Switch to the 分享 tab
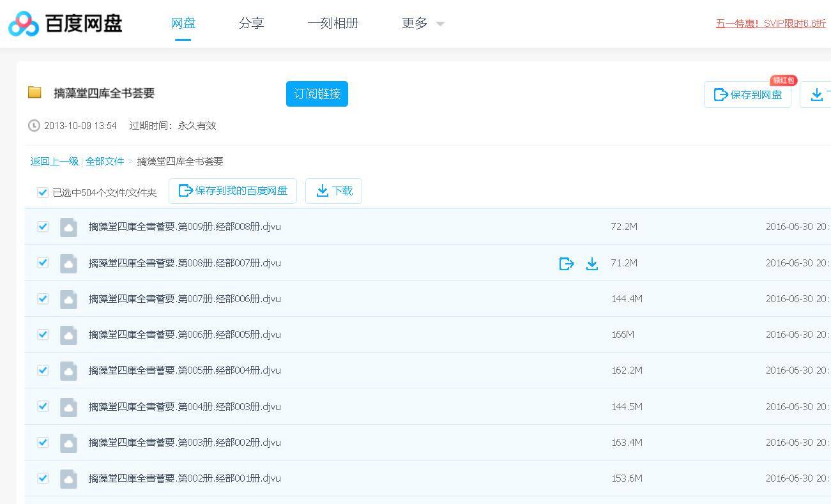The width and height of the screenshot is (831, 504). [251, 24]
